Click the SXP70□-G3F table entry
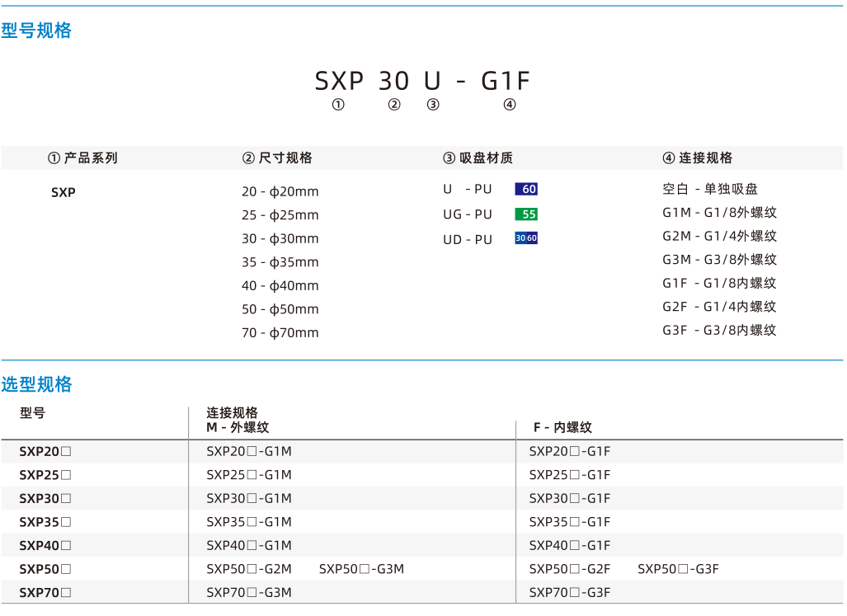 click(x=569, y=592)
